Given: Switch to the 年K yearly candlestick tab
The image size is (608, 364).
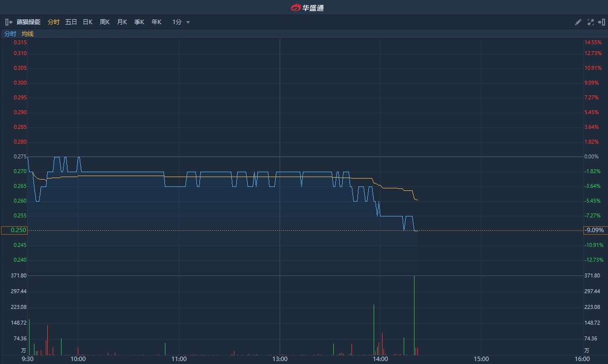Looking at the screenshot, I should 157,22.
